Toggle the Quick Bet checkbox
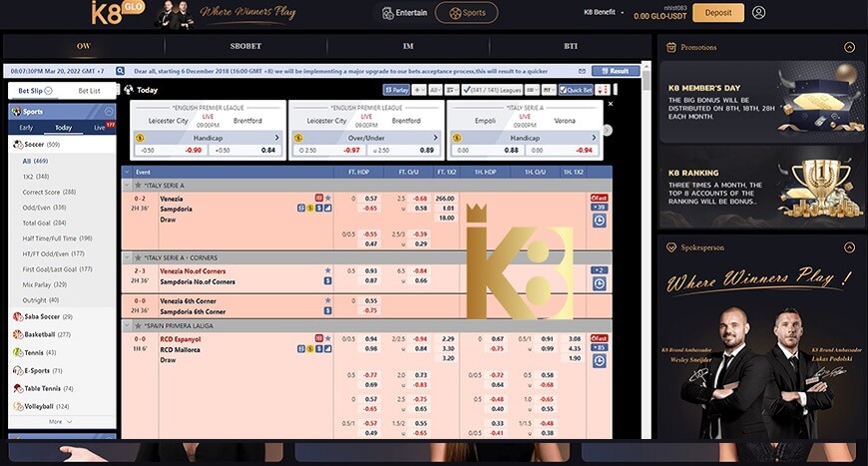Image resolution: width=868 pixels, height=466 pixels. pos(563,90)
